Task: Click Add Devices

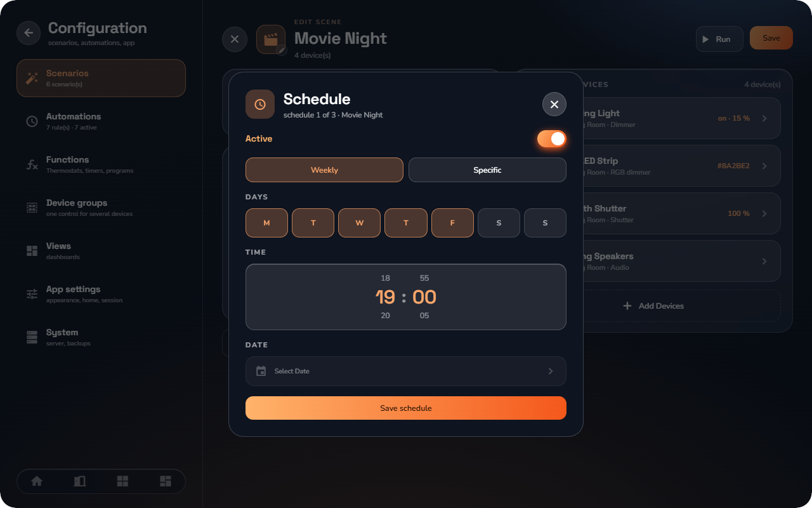Action: [653, 306]
